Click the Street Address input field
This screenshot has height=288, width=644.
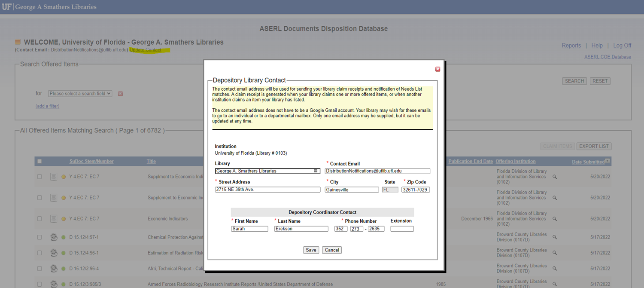(x=267, y=190)
